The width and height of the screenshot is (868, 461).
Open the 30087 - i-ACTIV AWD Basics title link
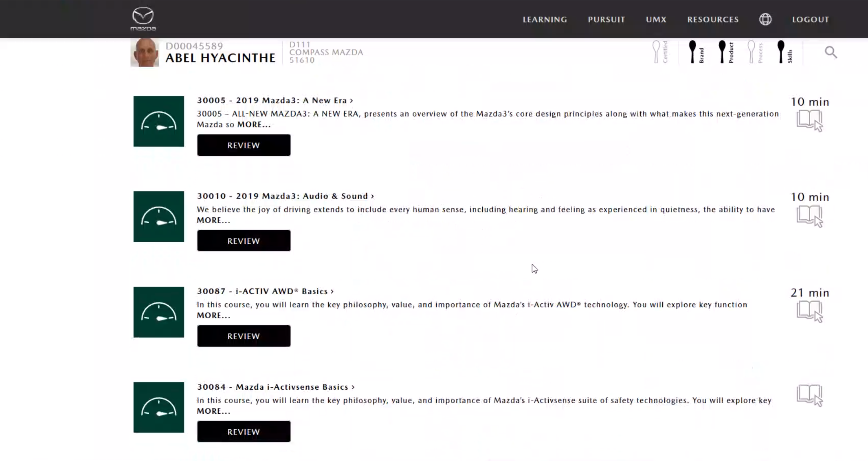point(265,291)
